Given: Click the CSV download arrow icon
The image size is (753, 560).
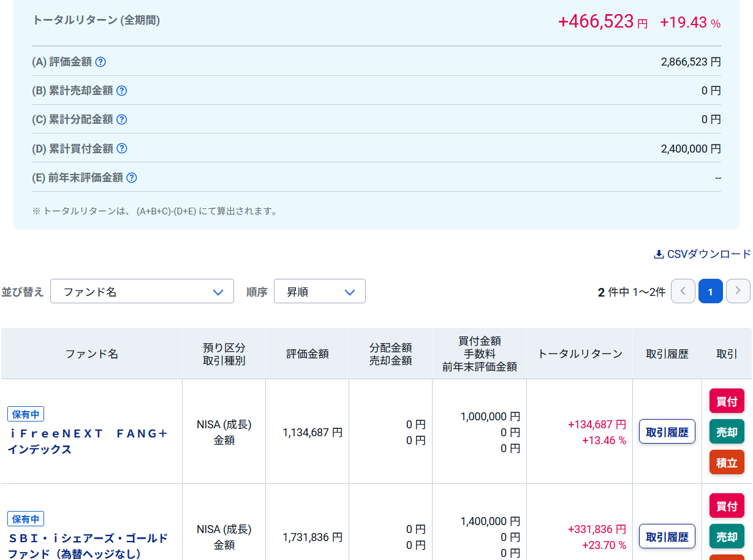Looking at the screenshot, I should click(x=659, y=254).
